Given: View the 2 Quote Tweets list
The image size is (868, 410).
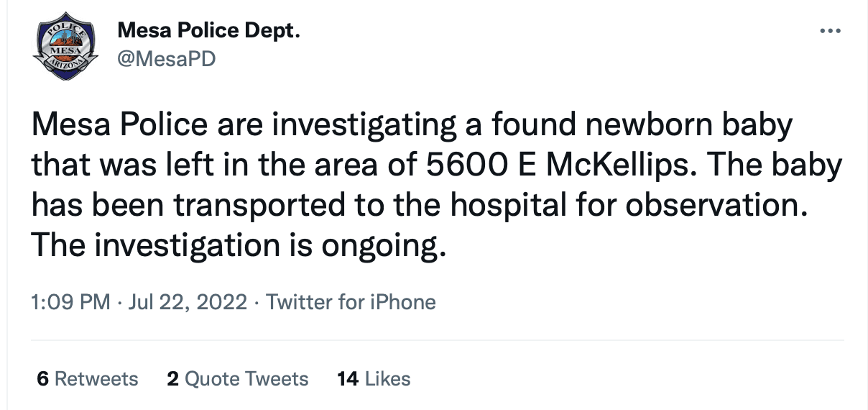Looking at the screenshot, I should point(237,378).
